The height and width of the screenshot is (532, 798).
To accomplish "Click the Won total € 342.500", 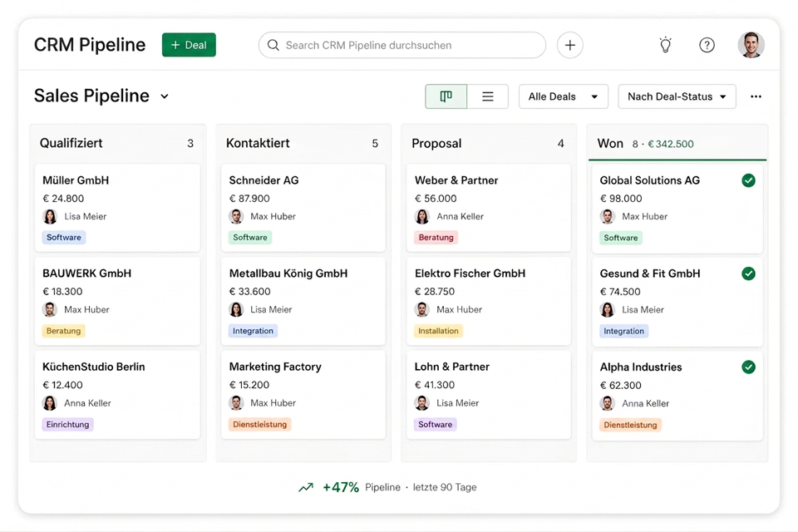I will [x=671, y=144].
